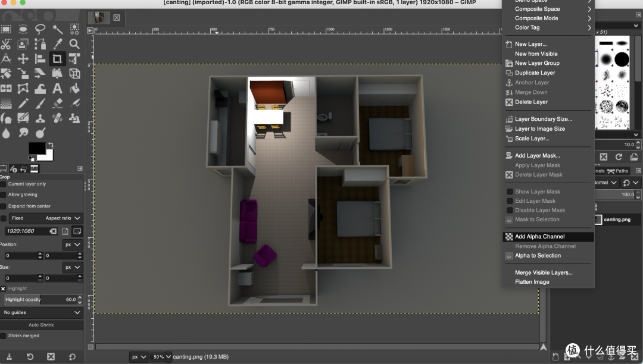Choose Scale Layer menu item
This screenshot has width=643, height=364.
548,139
